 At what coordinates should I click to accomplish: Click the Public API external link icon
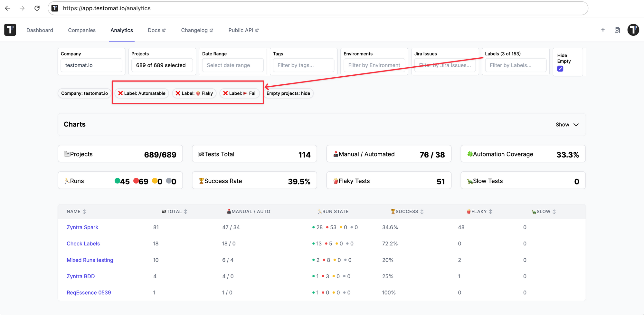(x=257, y=30)
